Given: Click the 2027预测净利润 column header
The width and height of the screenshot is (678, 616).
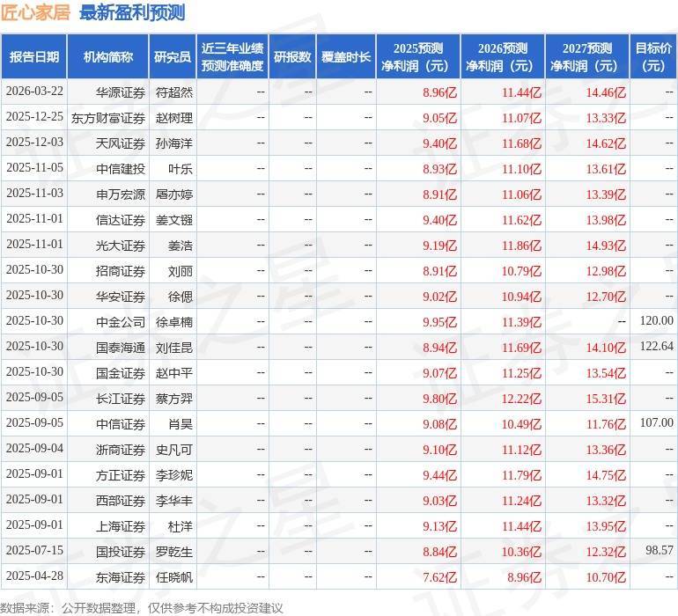Looking at the screenshot, I should (587, 57).
